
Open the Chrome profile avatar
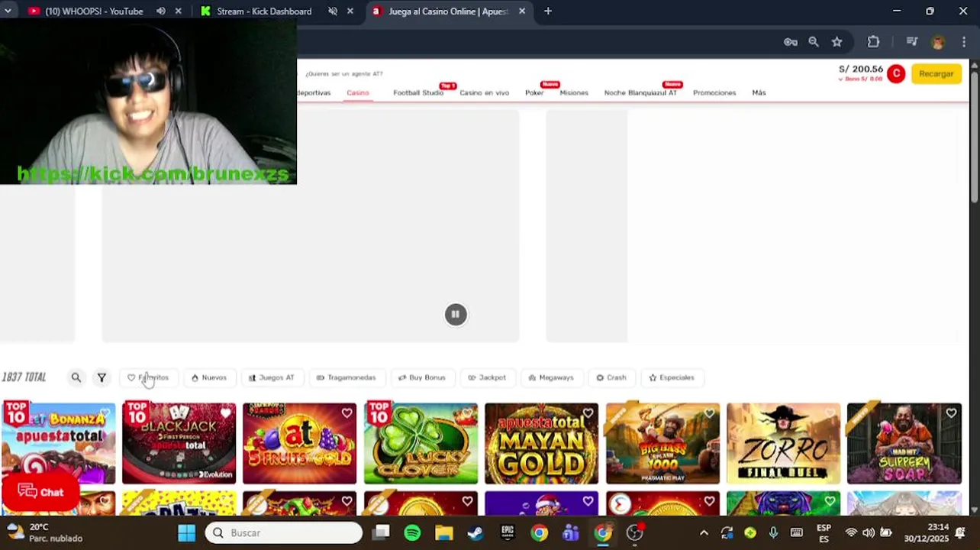[x=938, y=42]
